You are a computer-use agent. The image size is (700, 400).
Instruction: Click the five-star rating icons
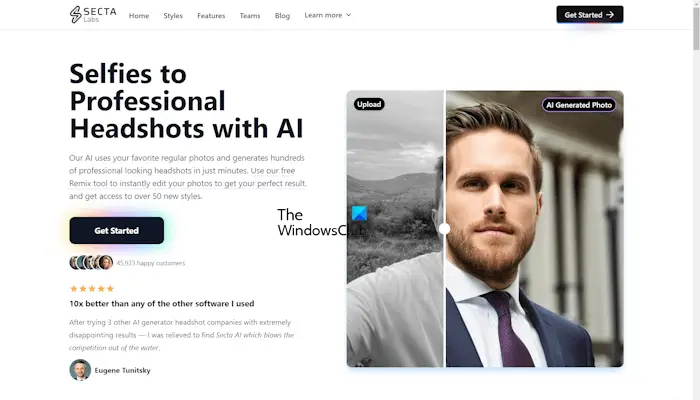point(92,288)
